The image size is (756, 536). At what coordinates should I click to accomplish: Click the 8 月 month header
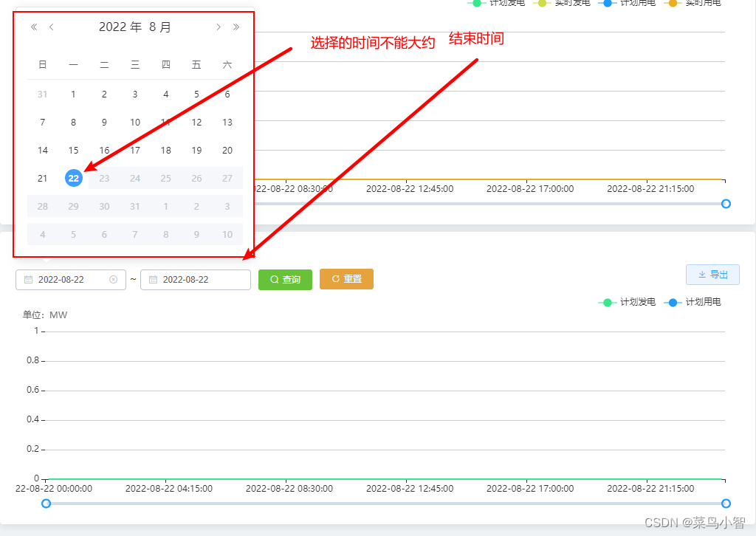[160, 27]
